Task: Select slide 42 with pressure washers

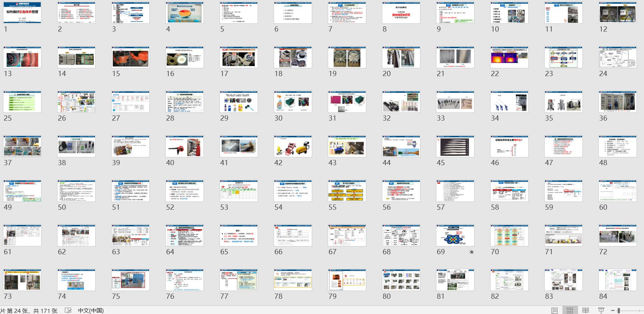Action: 293,147
